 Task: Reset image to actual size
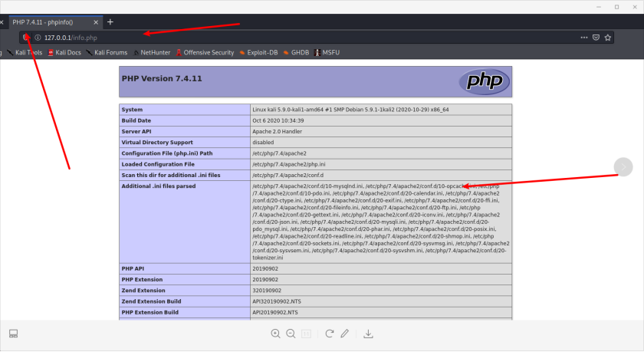[x=307, y=334]
